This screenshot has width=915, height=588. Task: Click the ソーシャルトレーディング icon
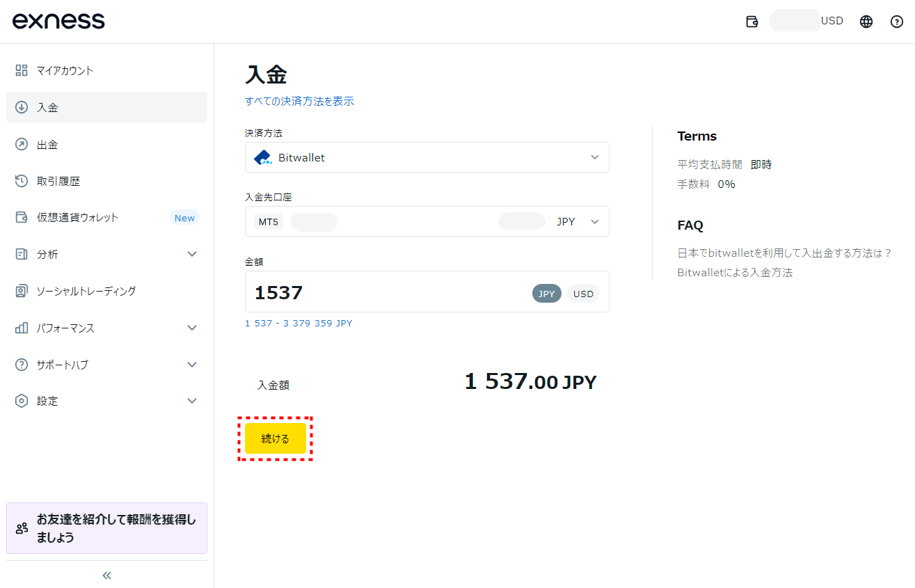click(22, 291)
